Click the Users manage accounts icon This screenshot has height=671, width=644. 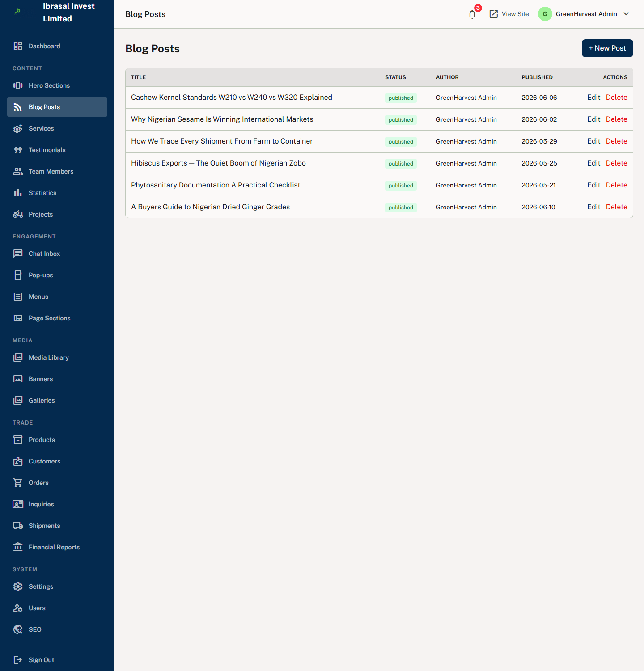coord(18,608)
